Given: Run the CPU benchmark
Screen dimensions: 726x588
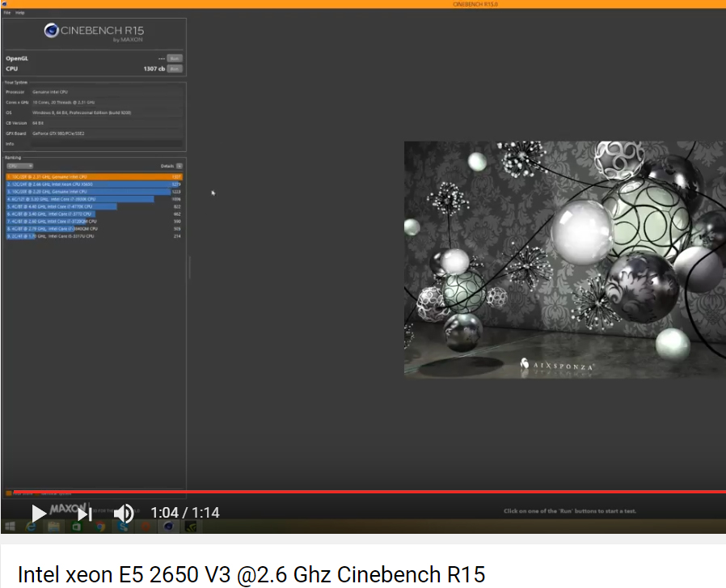Looking at the screenshot, I should tap(175, 69).
